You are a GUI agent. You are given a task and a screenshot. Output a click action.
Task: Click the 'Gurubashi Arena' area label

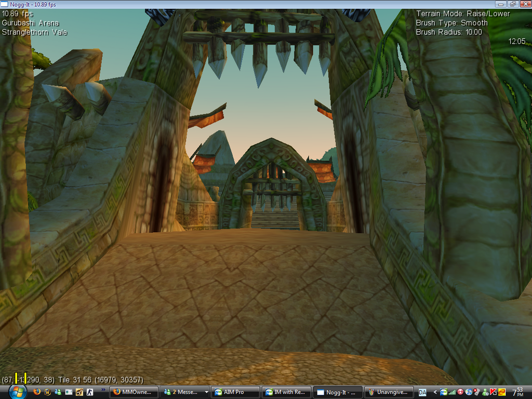[31, 23]
